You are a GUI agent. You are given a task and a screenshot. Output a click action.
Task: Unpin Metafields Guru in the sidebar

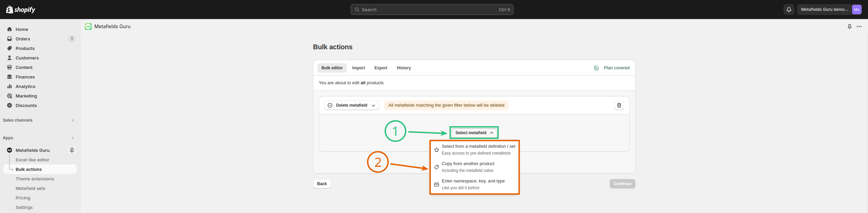coord(72,150)
